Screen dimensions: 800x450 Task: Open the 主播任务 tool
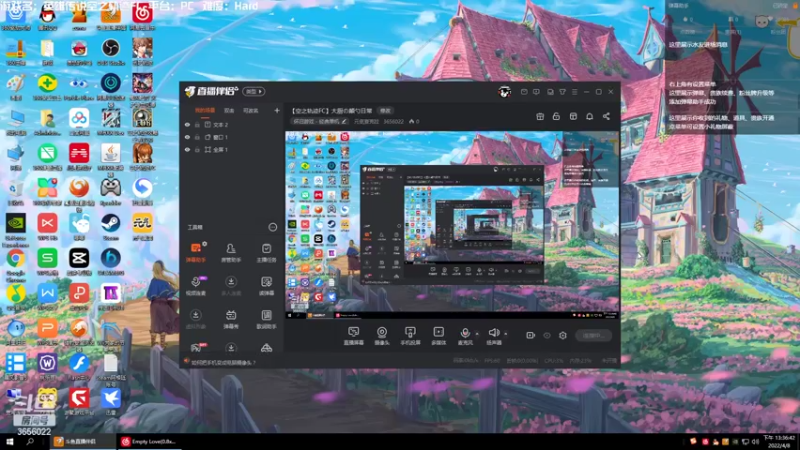point(266,252)
